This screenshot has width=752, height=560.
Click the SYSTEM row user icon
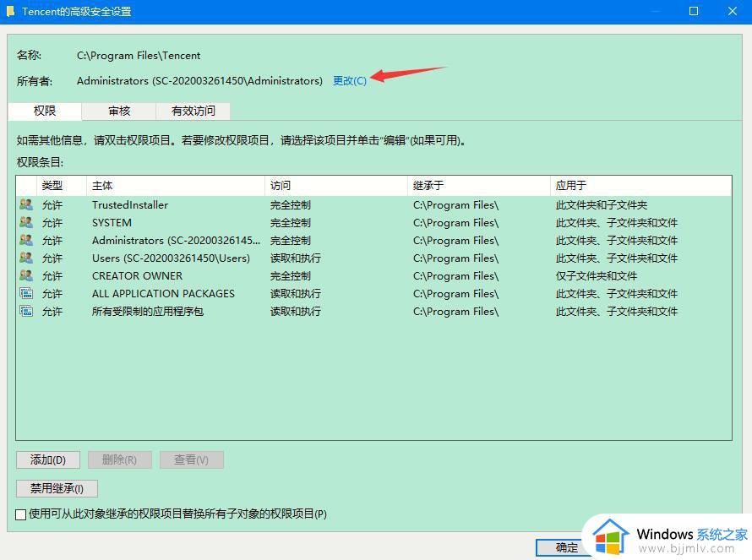tap(26, 222)
